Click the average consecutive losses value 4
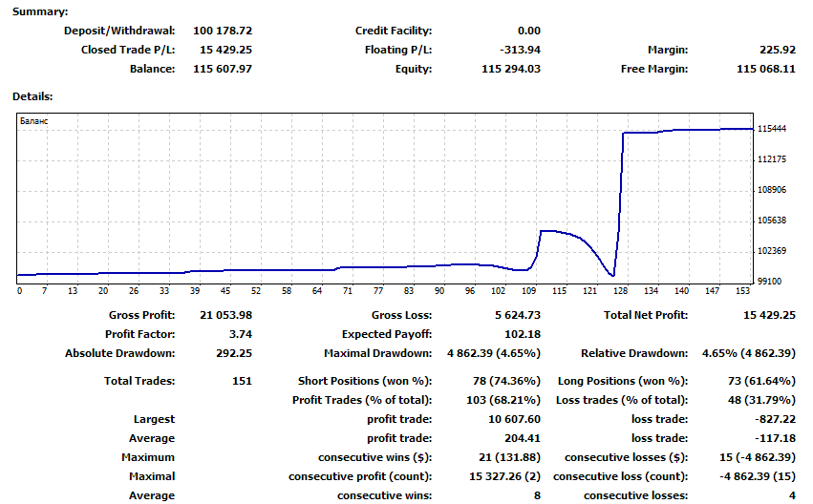 [x=792, y=495]
